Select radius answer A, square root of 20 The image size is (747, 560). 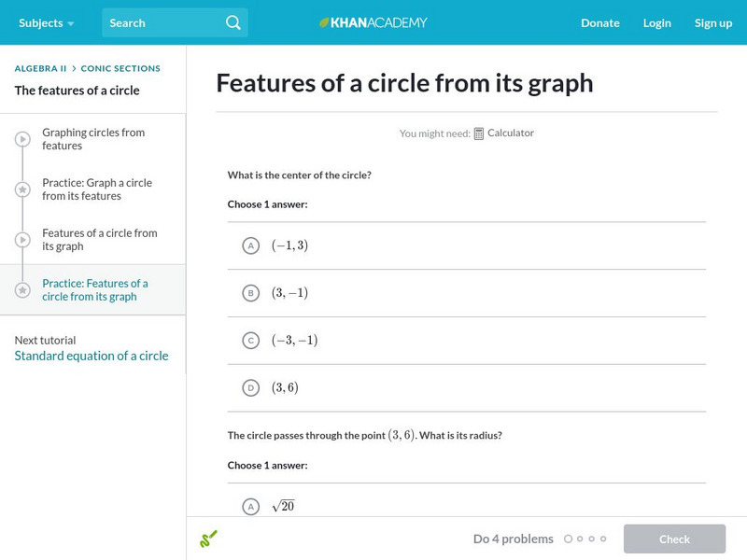(x=250, y=506)
